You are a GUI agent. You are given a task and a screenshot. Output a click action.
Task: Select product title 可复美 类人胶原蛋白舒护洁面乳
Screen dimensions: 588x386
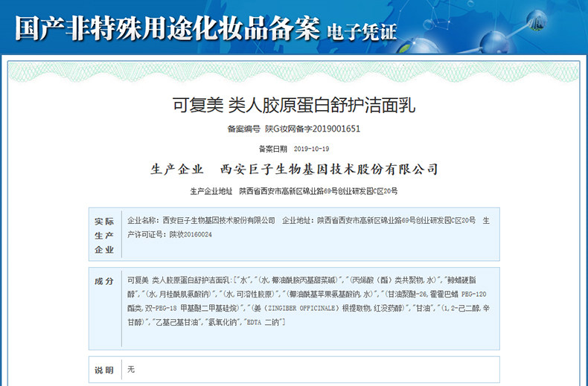(x=293, y=105)
